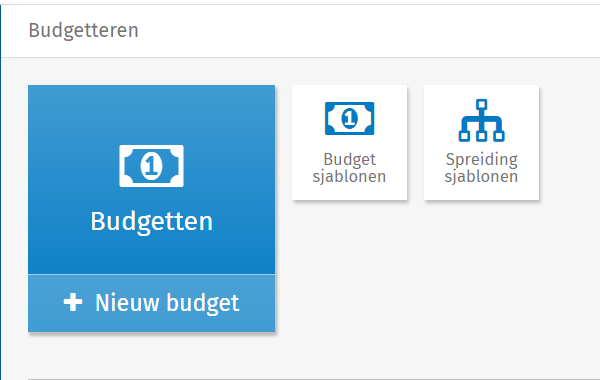
Task: Click the number 1 inside the small blue banknote
Action: [349, 118]
